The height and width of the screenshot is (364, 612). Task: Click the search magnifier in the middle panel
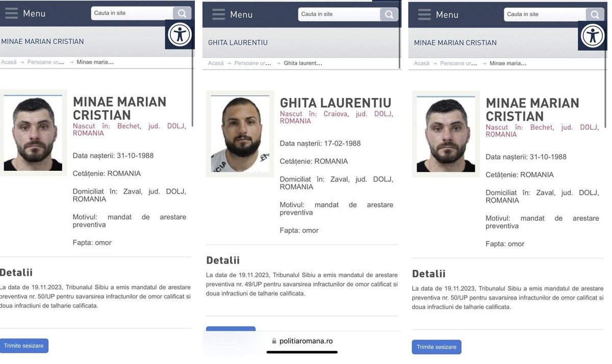coord(389,14)
